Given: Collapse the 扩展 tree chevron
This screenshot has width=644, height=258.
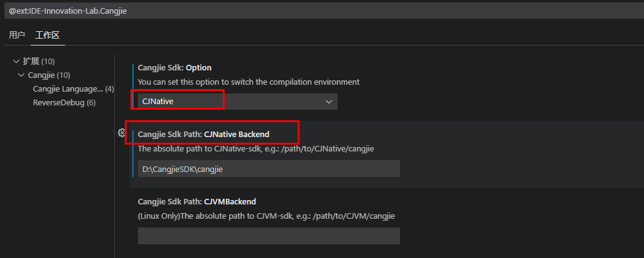Looking at the screenshot, I should coord(16,61).
